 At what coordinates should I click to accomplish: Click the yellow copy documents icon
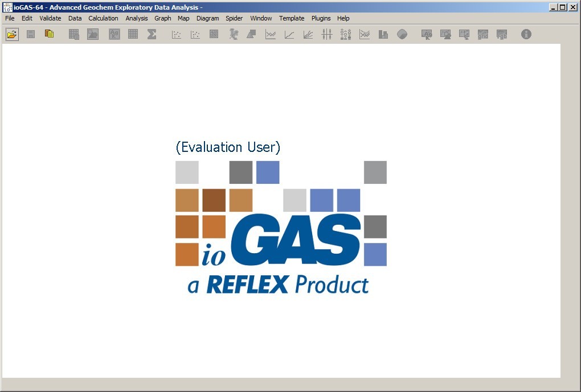[50, 34]
